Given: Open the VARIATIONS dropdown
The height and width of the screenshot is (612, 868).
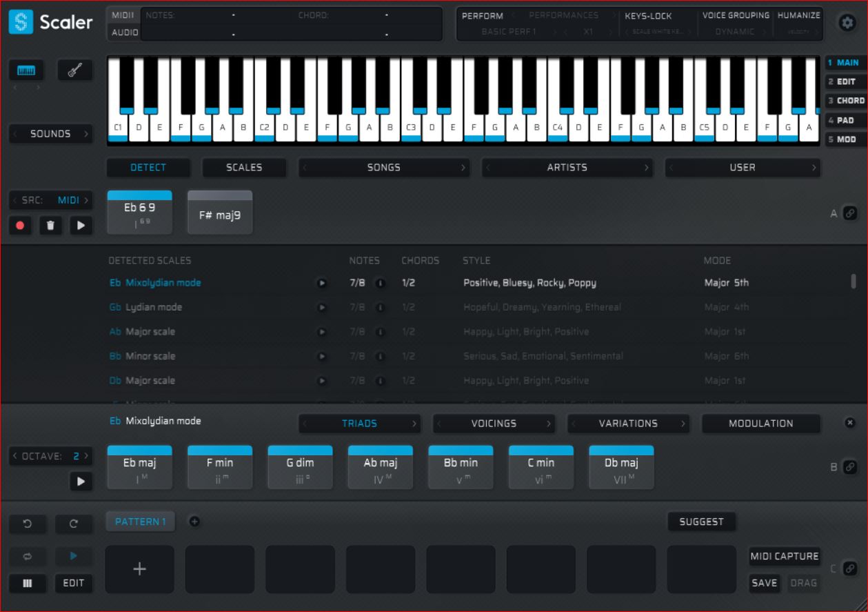Looking at the screenshot, I should (627, 424).
